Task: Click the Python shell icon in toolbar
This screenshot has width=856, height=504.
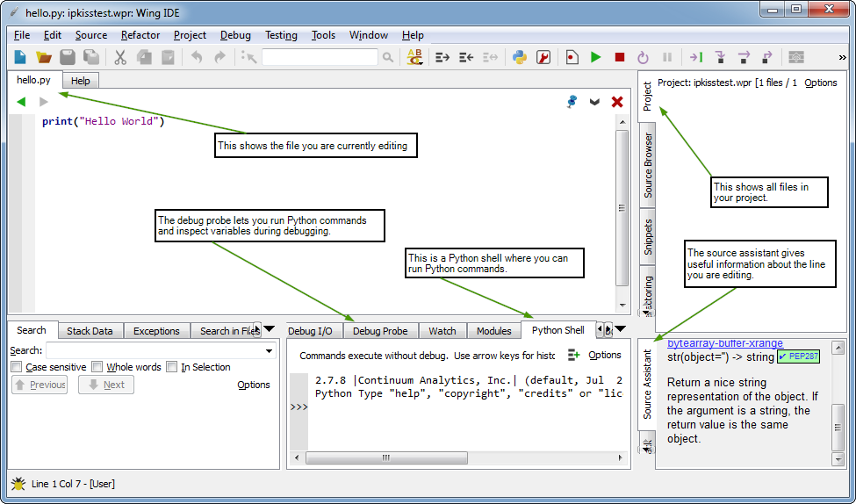Action: pos(520,57)
